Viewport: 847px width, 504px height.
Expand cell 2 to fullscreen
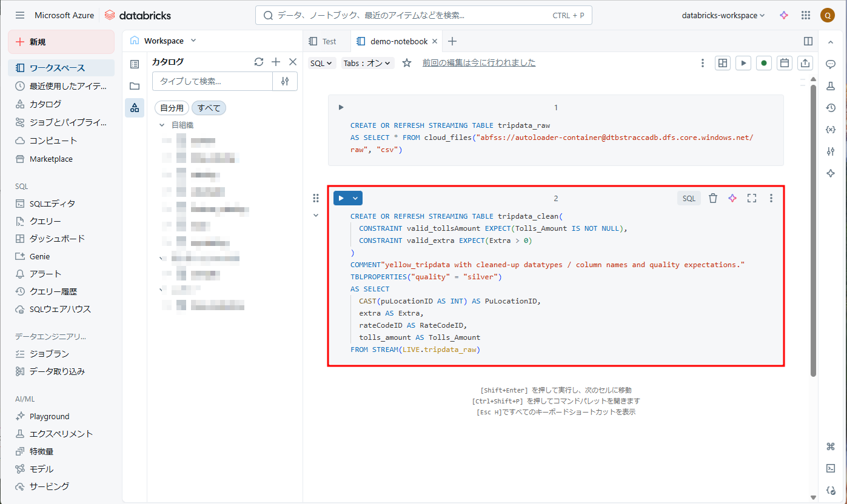tap(752, 198)
